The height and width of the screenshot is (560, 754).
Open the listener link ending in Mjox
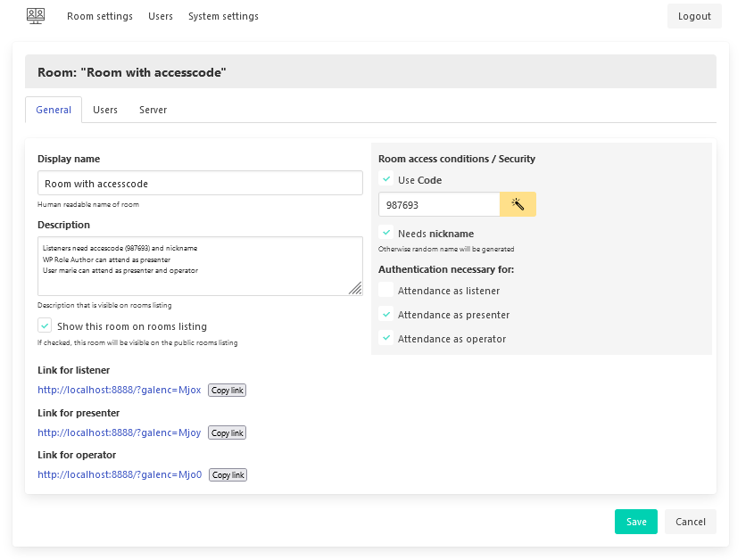click(x=120, y=390)
